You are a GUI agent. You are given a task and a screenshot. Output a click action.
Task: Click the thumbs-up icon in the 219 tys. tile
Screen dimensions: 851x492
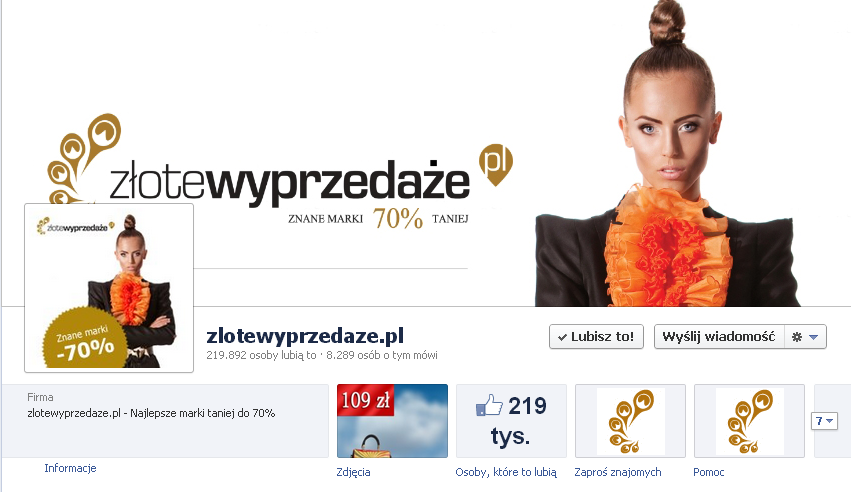[489, 405]
